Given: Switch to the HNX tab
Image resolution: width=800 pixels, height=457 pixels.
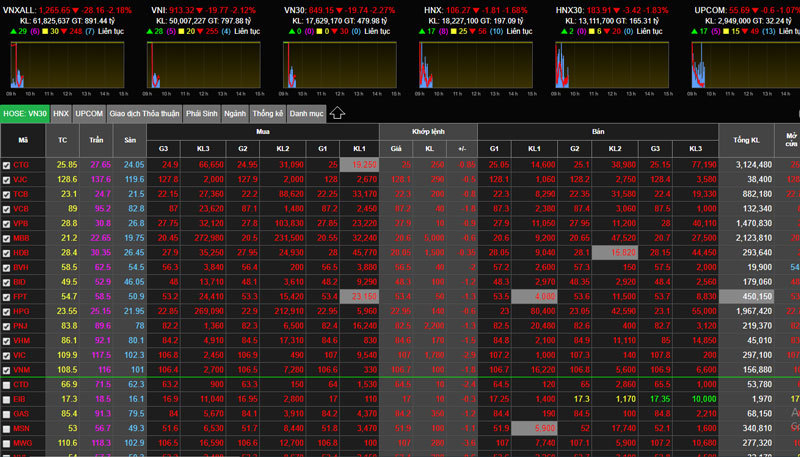Looking at the screenshot, I should coord(62,114).
